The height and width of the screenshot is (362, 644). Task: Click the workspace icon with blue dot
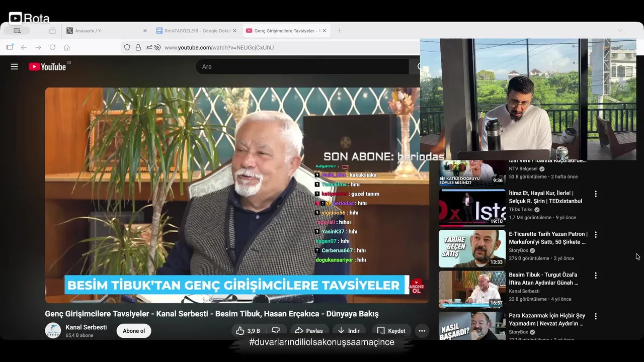[10, 47]
